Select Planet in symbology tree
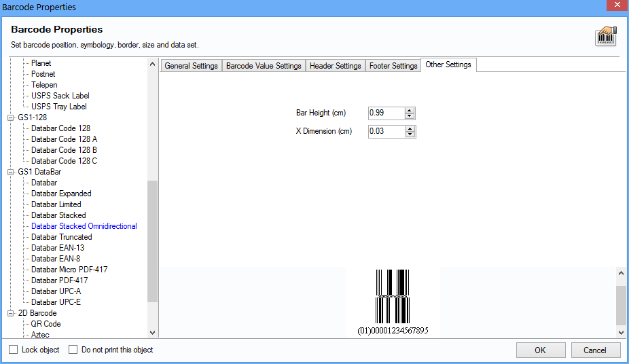Viewport: 629px width, 364px height. point(41,63)
